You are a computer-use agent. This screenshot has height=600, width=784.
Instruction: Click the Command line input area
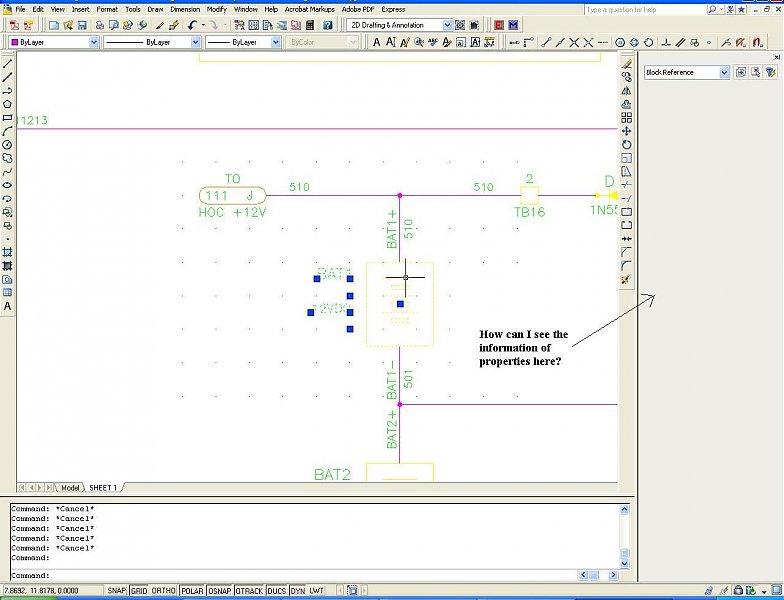point(294,576)
